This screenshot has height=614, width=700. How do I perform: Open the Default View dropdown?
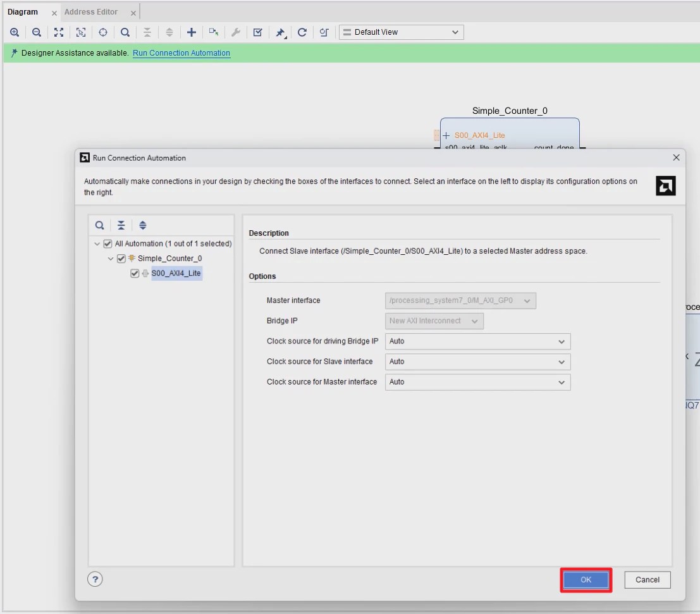(402, 32)
